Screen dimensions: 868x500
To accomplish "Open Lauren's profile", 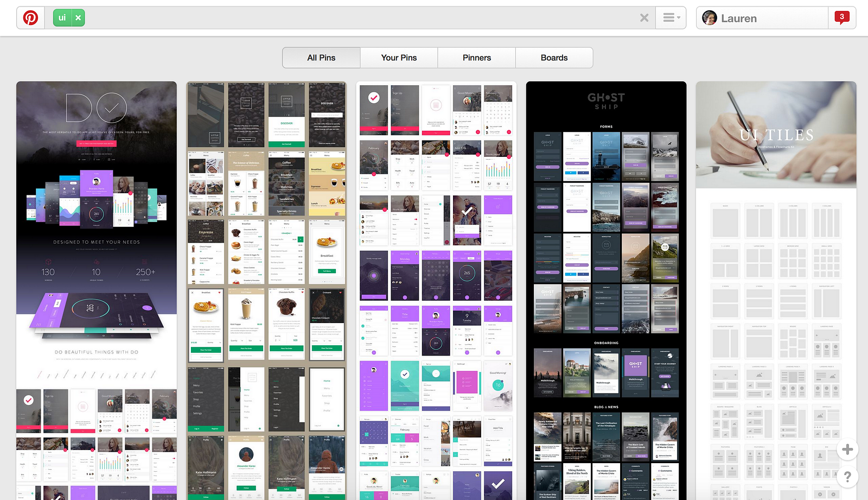I will 762,18.
